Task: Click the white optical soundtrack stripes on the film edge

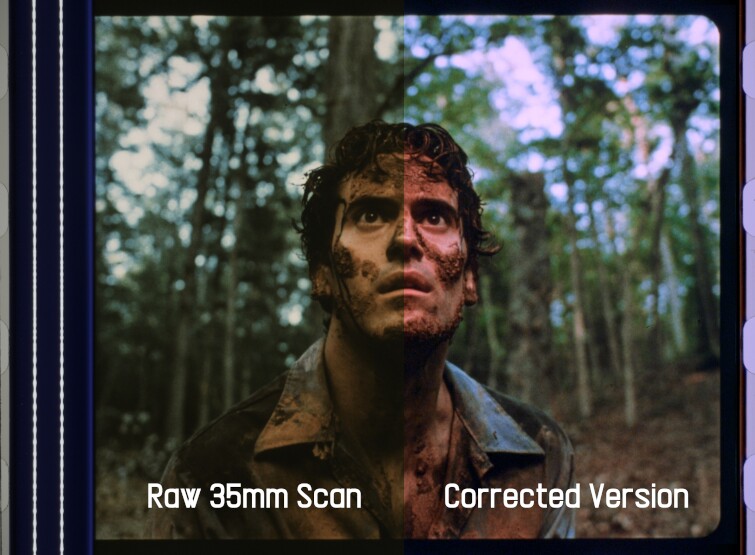Action: pyautogui.click(x=48, y=277)
